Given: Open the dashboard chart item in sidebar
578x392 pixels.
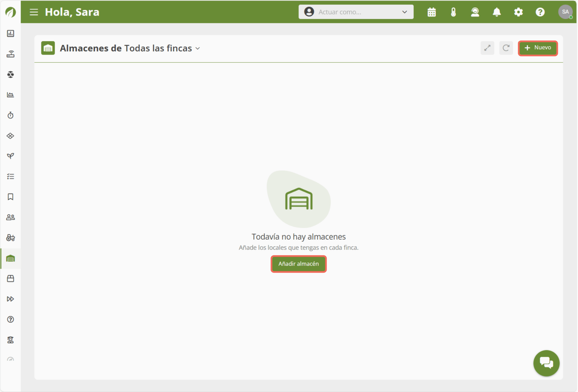Looking at the screenshot, I should (10, 34).
